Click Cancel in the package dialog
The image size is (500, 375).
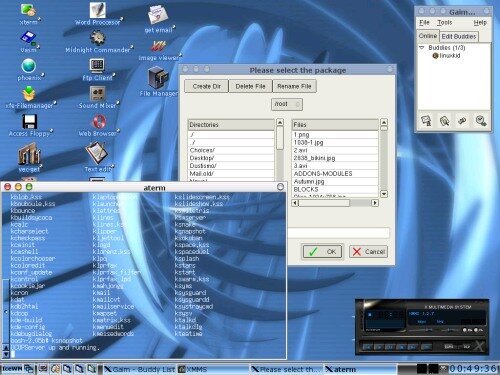[368, 252]
